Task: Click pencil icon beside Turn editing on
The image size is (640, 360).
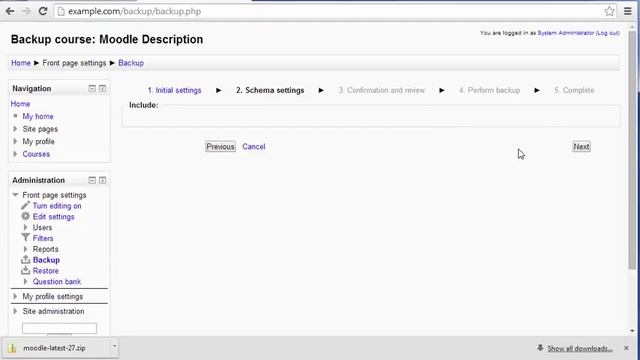Action: pos(25,205)
